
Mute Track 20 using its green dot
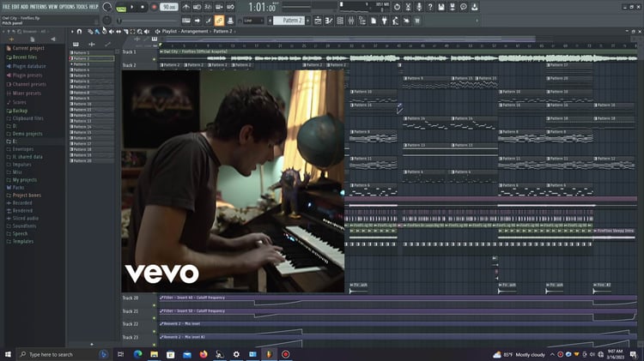155,305
